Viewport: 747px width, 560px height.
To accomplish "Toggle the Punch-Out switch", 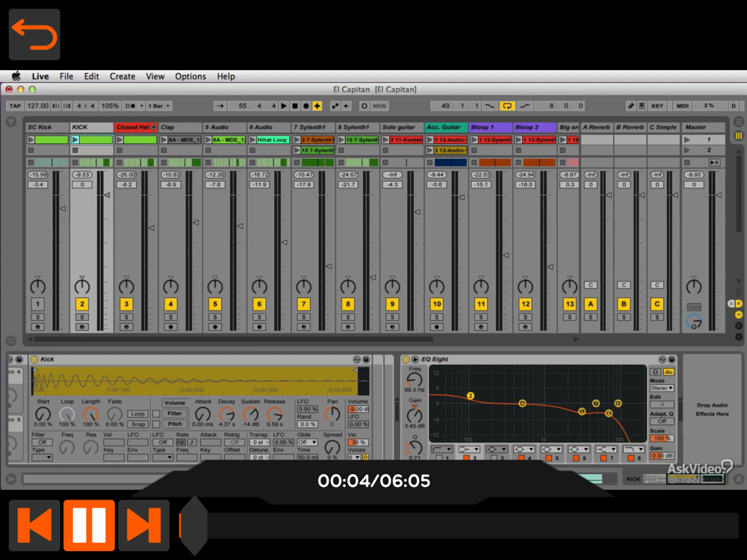I will 524,106.
